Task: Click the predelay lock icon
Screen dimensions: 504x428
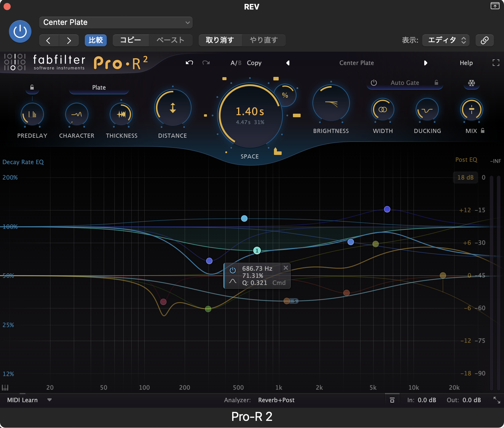Action: point(32,87)
